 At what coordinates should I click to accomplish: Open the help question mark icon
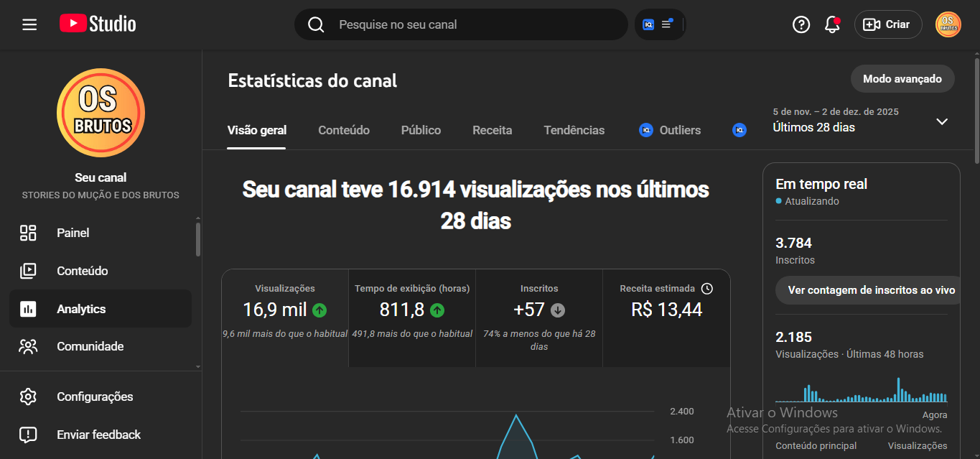pos(801,24)
